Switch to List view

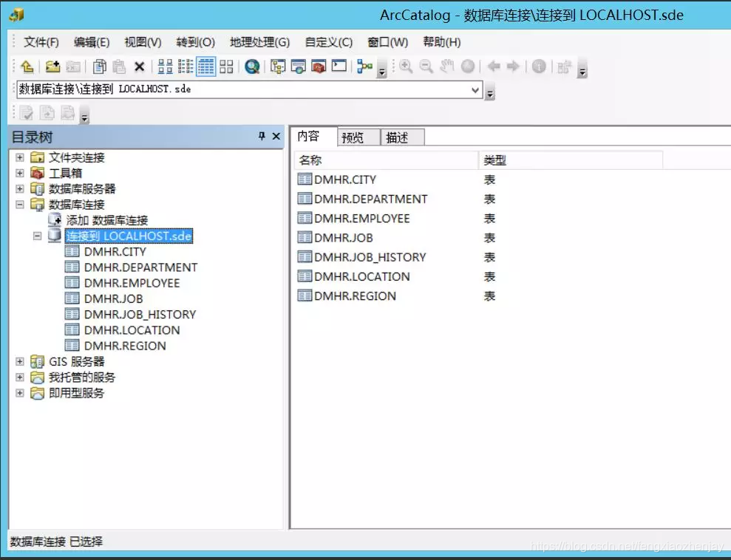(185, 66)
